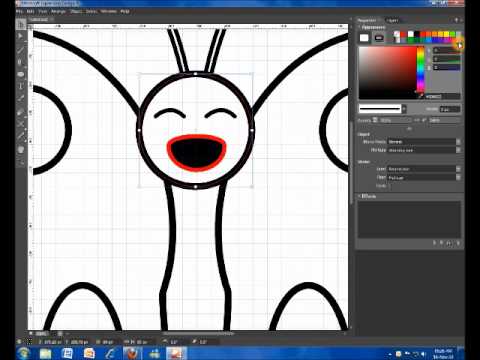Open the Windows Start menu
480x360 pixels.
point(24,353)
